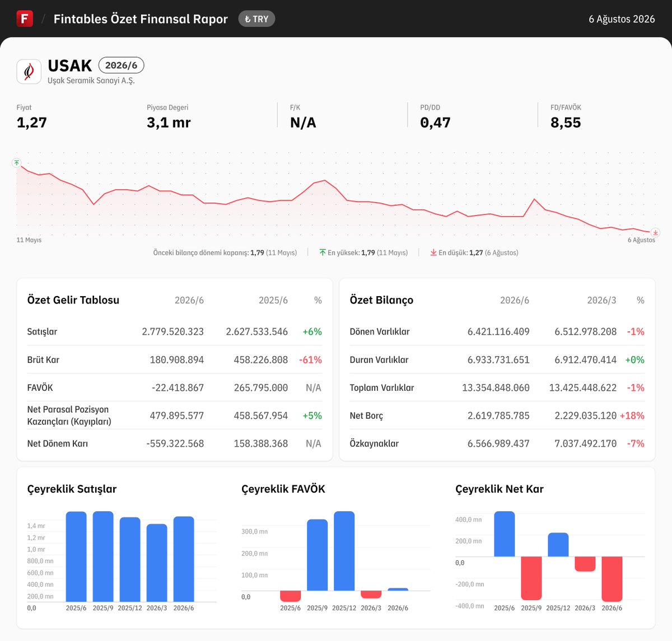Click the green highest-price marker on the chart

tap(16, 163)
